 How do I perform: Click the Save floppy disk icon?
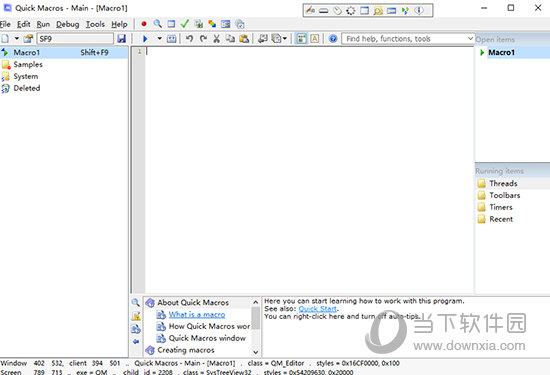click(121, 39)
